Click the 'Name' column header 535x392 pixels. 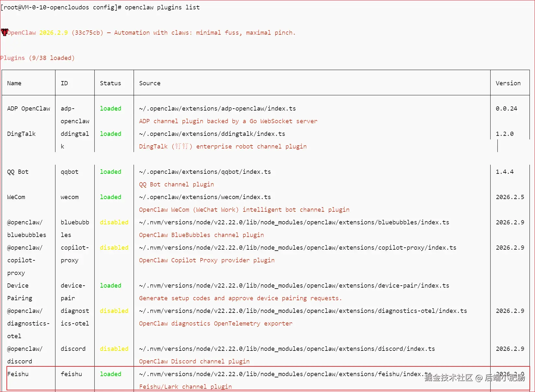14,83
